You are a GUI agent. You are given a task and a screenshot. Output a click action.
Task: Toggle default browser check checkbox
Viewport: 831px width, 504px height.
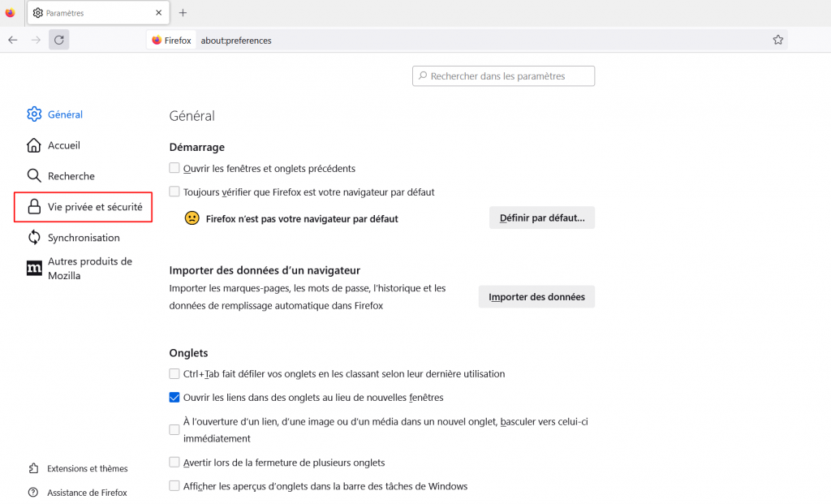click(174, 192)
